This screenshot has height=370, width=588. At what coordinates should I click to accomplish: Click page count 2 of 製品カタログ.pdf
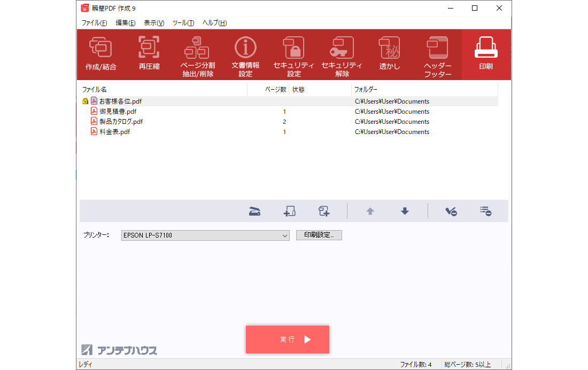pos(284,122)
